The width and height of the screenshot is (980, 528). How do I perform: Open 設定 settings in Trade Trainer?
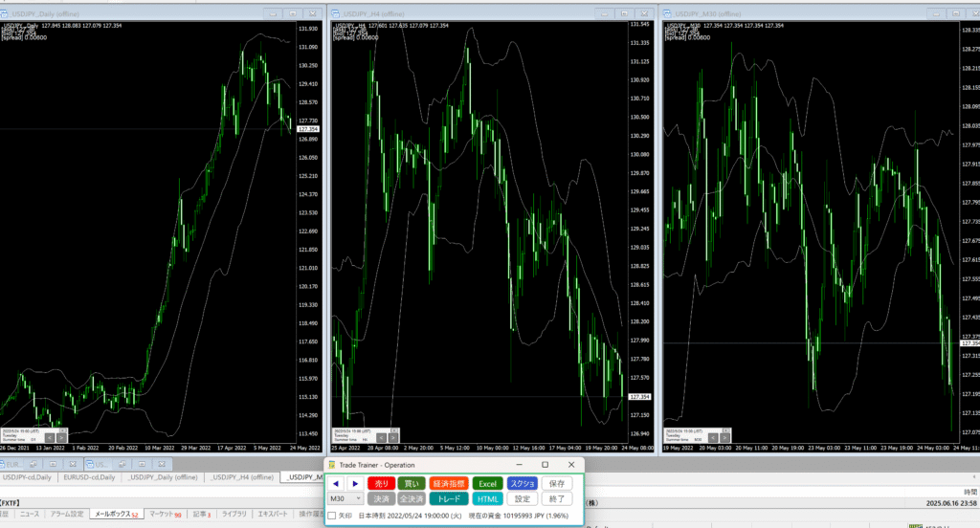tap(522, 498)
